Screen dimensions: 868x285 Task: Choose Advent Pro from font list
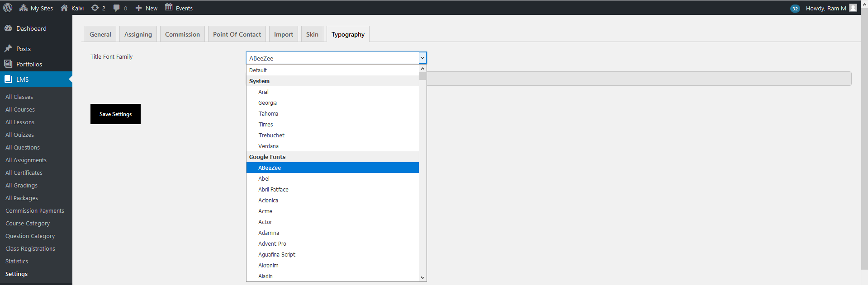pyautogui.click(x=332, y=243)
